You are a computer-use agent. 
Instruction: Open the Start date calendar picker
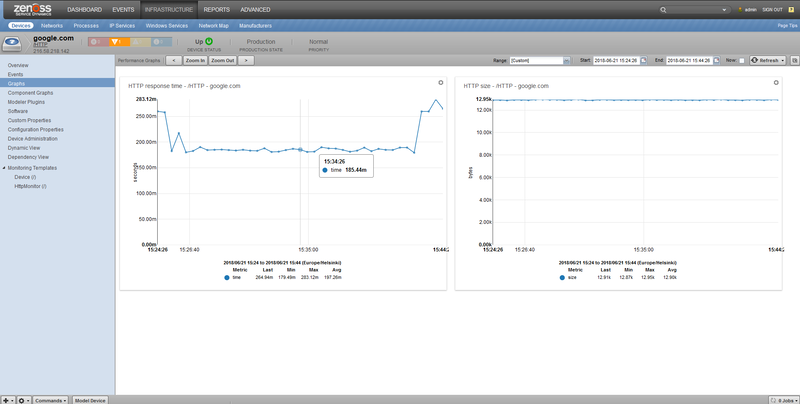pyautogui.click(x=643, y=60)
